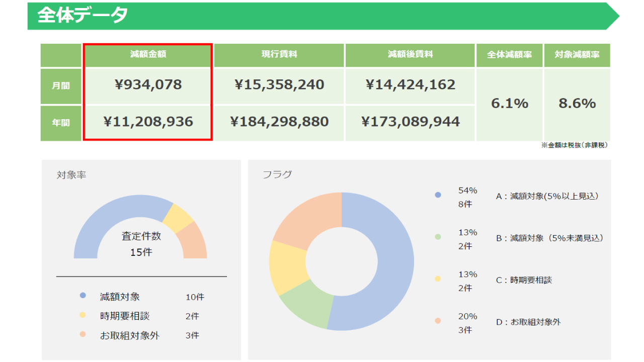Select the blue legend dot for flag A
This screenshot has height=362, width=644.
coord(438,195)
